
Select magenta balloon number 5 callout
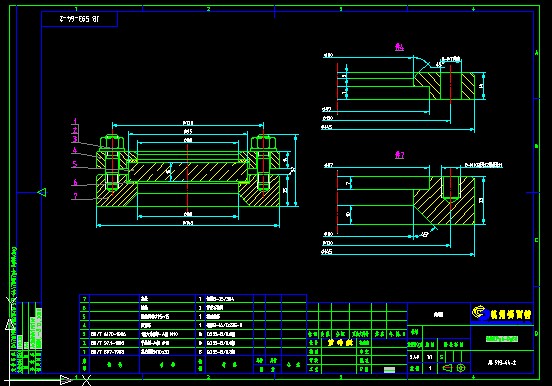75,164
